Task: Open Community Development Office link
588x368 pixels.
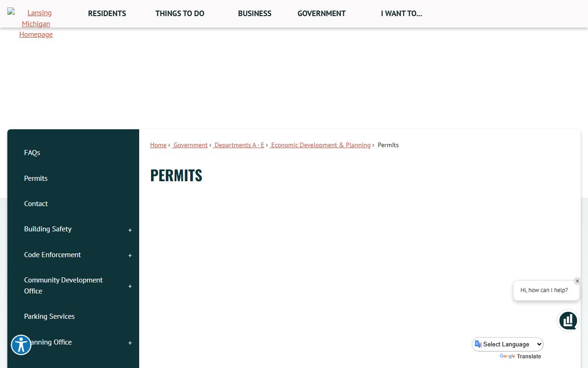Action: (x=63, y=285)
